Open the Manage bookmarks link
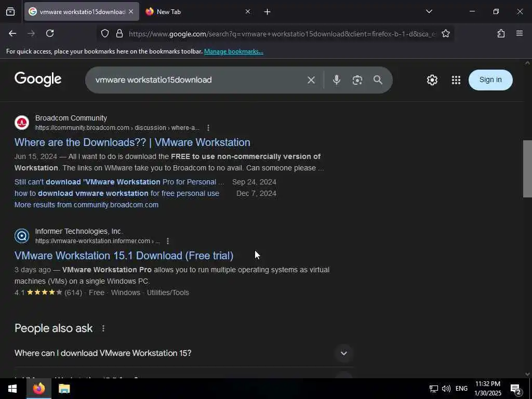Viewport: 532px width, 399px height. 233,51
